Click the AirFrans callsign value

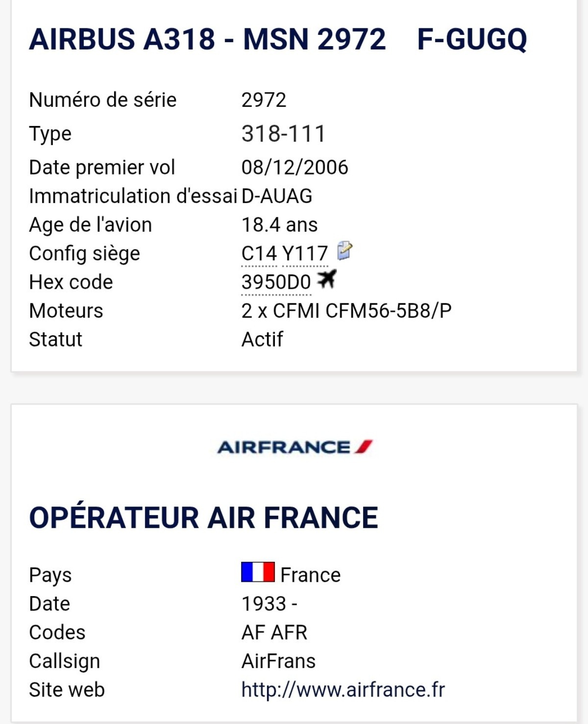(278, 661)
